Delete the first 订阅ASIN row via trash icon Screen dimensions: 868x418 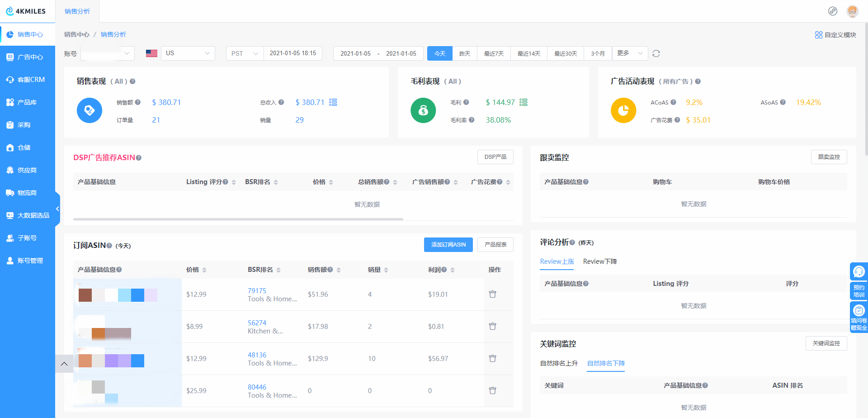tap(492, 294)
